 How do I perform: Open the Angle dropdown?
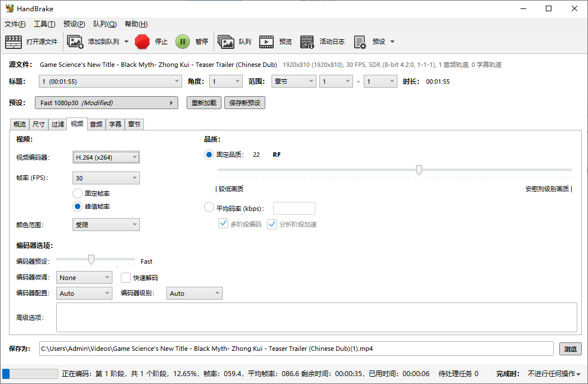[x=226, y=82]
